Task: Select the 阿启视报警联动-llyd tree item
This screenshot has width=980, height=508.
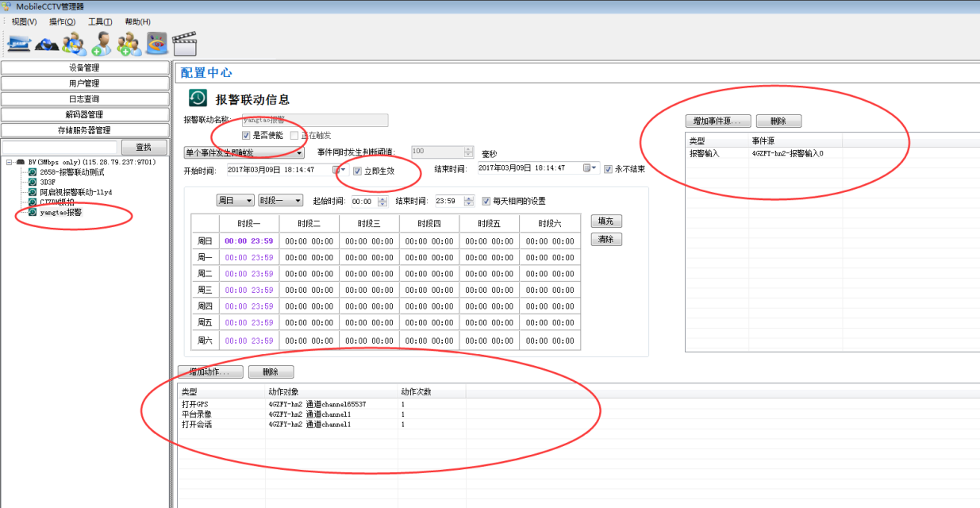Action: coord(75,192)
